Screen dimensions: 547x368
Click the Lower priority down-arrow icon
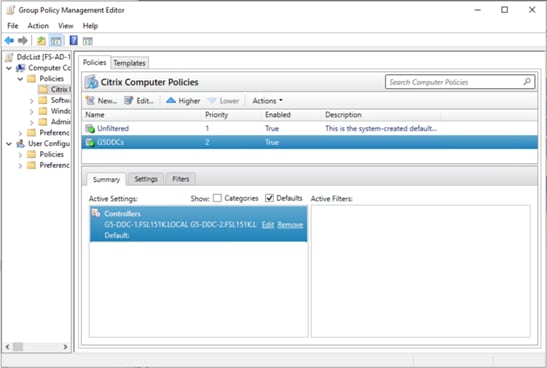pyautogui.click(x=212, y=101)
